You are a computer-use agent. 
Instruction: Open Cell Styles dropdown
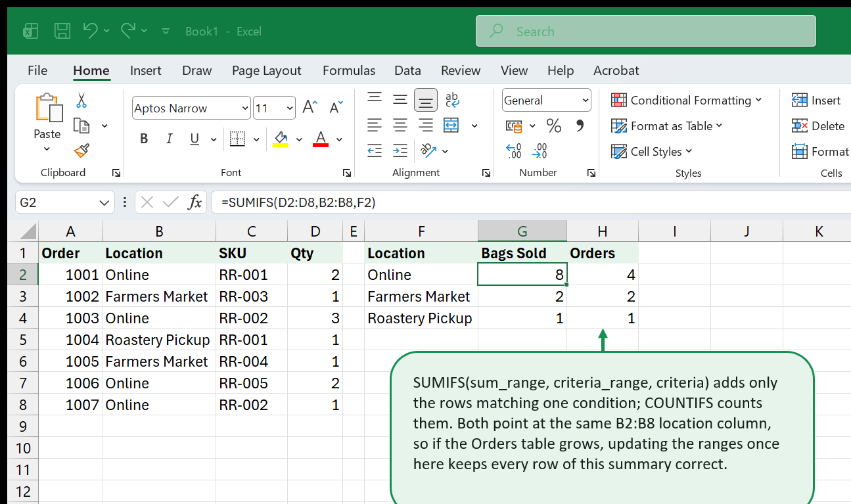(651, 151)
